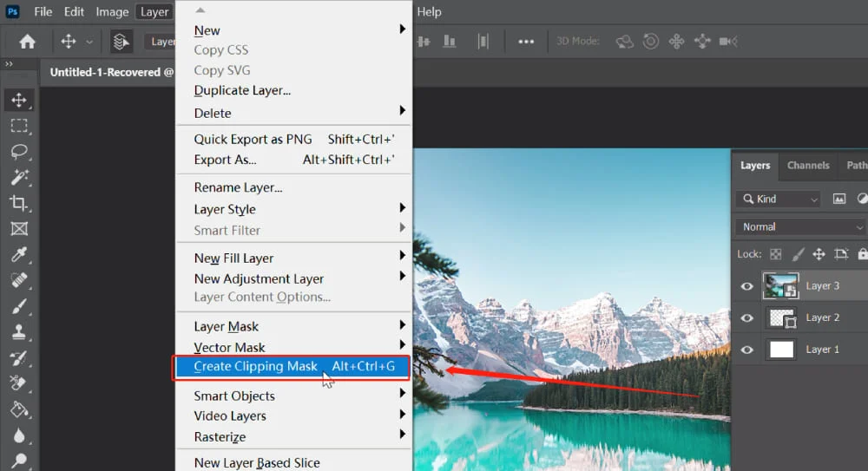Select the Move tool in toolbox
868x471 pixels.
(19, 100)
